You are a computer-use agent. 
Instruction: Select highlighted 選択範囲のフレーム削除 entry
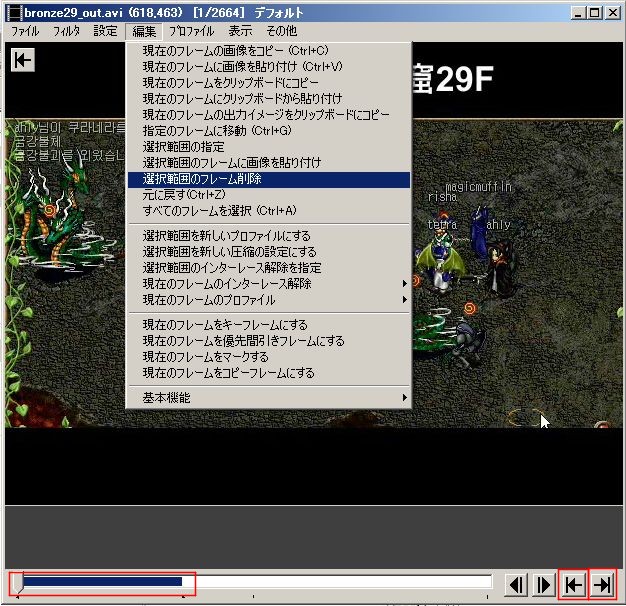pos(269,179)
